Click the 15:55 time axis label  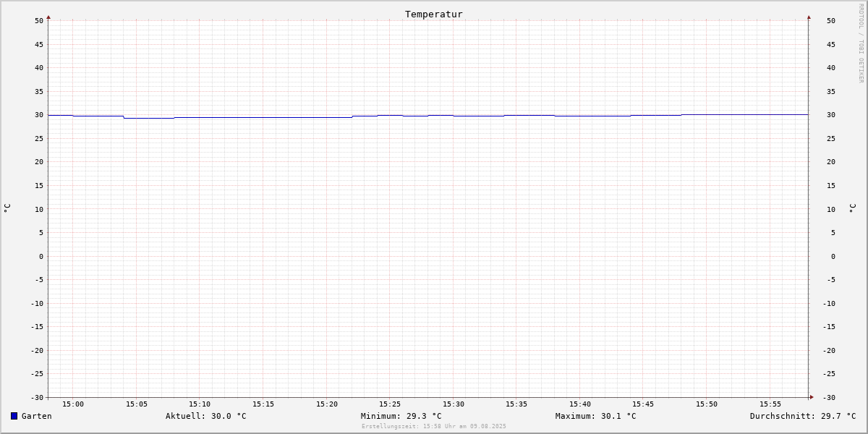pyautogui.click(x=770, y=404)
